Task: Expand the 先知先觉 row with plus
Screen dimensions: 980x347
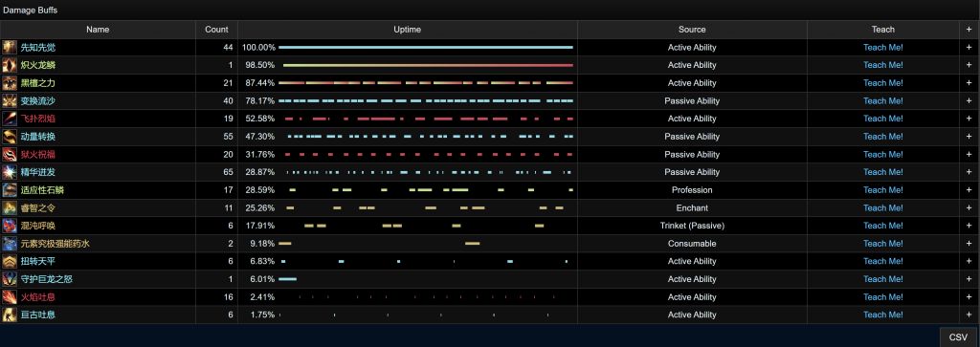Action: 969,48
